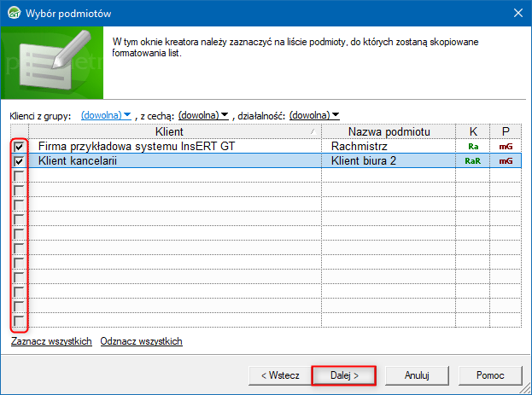Click the RaR icon in Klient biura 2 row
This screenshot has height=395, width=532.
[472, 161]
